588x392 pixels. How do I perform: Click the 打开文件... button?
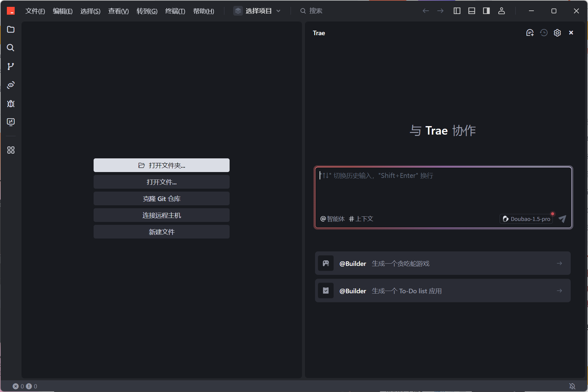[161, 182]
